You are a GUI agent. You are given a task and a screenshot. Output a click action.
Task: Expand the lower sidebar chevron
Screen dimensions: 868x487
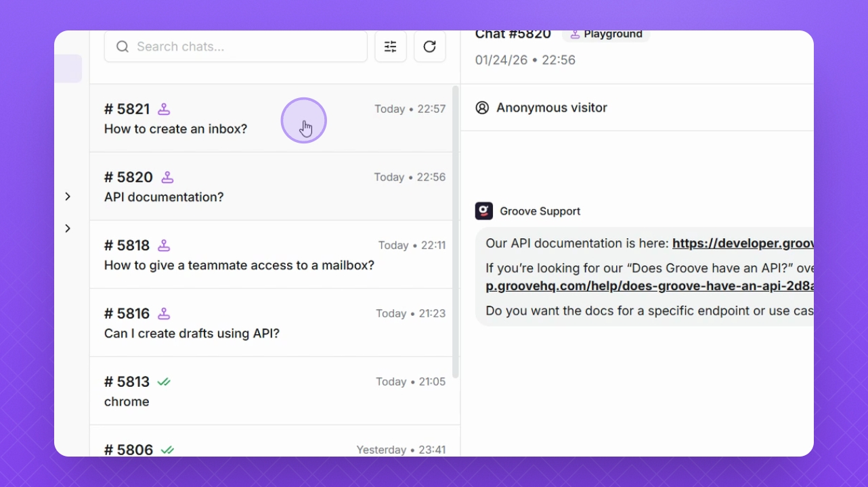(68, 229)
